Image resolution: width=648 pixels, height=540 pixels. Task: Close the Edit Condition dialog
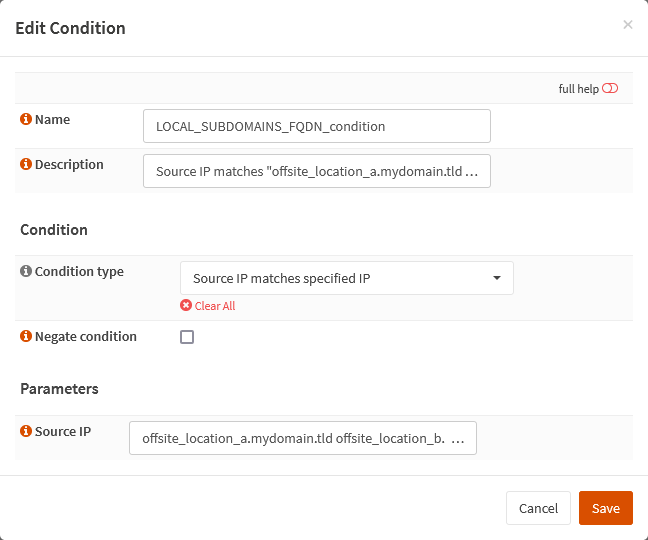[627, 25]
